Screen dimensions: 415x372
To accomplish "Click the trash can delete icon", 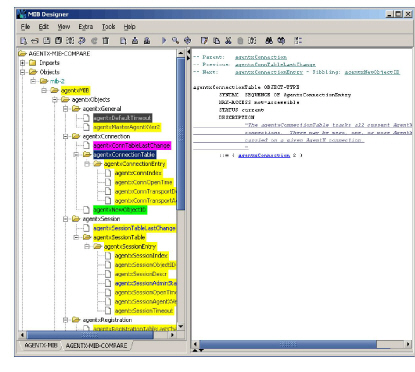I will coord(106,41).
